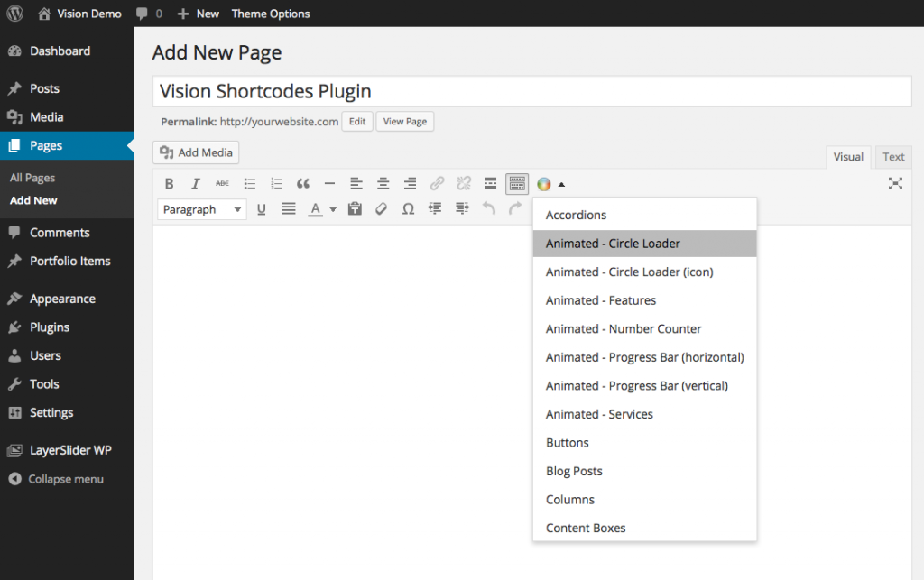Choose Animated - Circle Loader shortcode
This screenshot has width=924, height=580.
pyautogui.click(x=644, y=244)
